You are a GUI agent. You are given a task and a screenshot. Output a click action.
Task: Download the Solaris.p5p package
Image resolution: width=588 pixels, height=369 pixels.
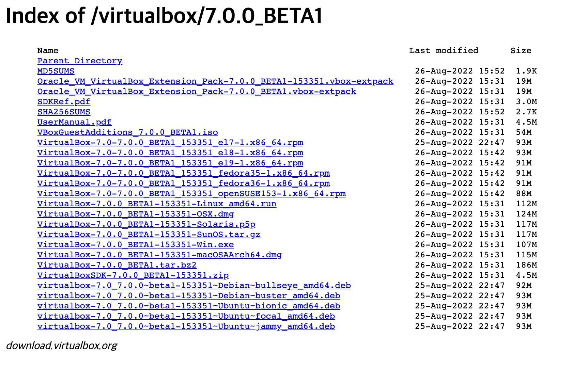click(x=146, y=224)
